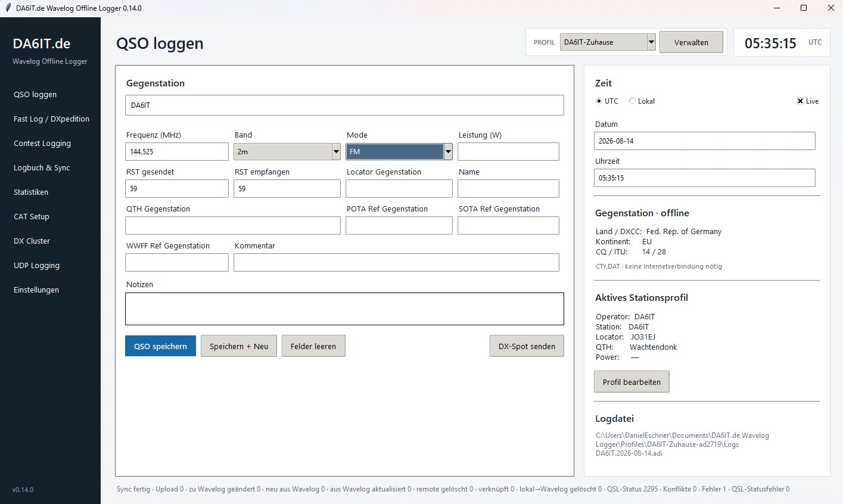This screenshot has height=504, width=843.
Task: Click the CTY.DAT offline hint text
Action: point(659,266)
